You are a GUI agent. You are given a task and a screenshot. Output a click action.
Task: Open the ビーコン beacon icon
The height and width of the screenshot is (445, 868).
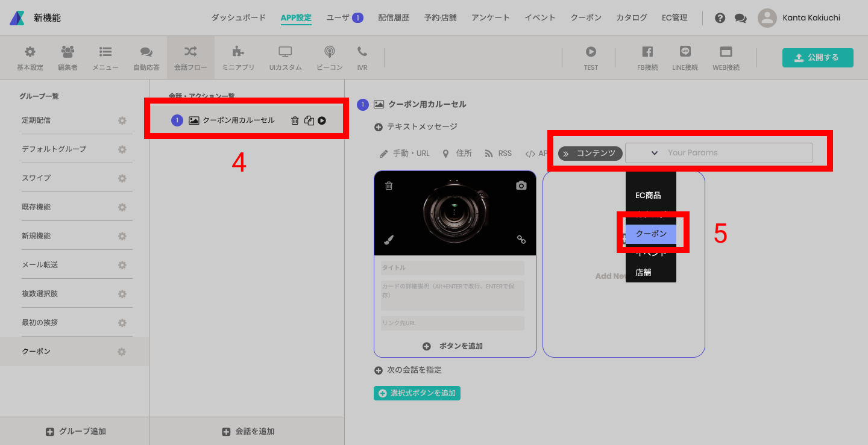(x=329, y=51)
